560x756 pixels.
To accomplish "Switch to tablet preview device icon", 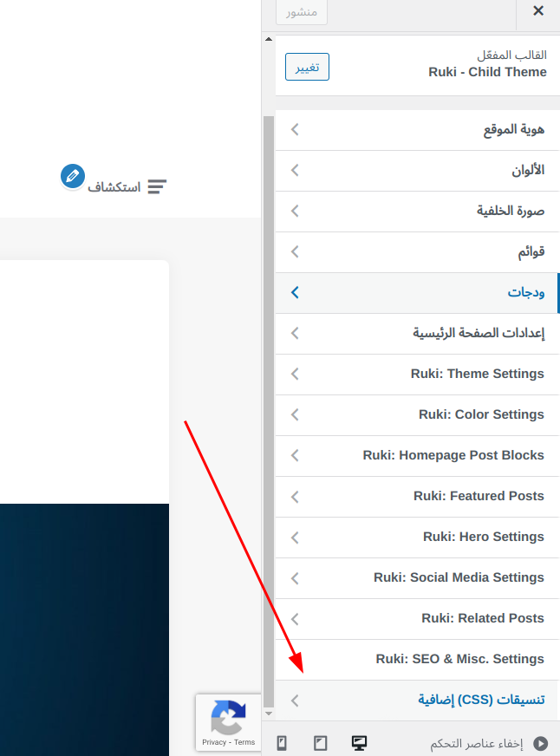I will click(321, 743).
